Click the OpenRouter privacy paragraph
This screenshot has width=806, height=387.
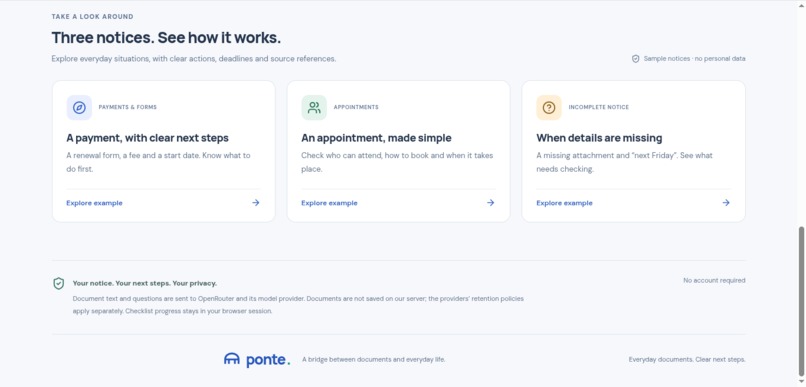click(298, 305)
